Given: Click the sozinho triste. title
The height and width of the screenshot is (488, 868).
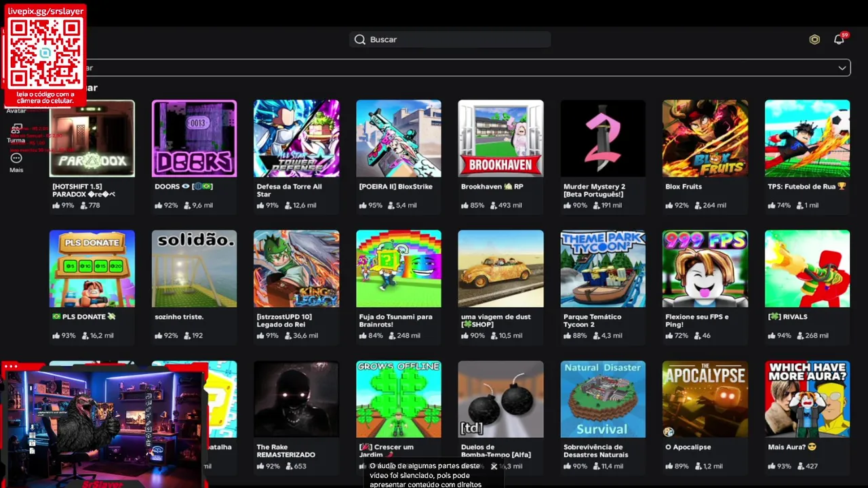Looking at the screenshot, I should coord(179,317).
